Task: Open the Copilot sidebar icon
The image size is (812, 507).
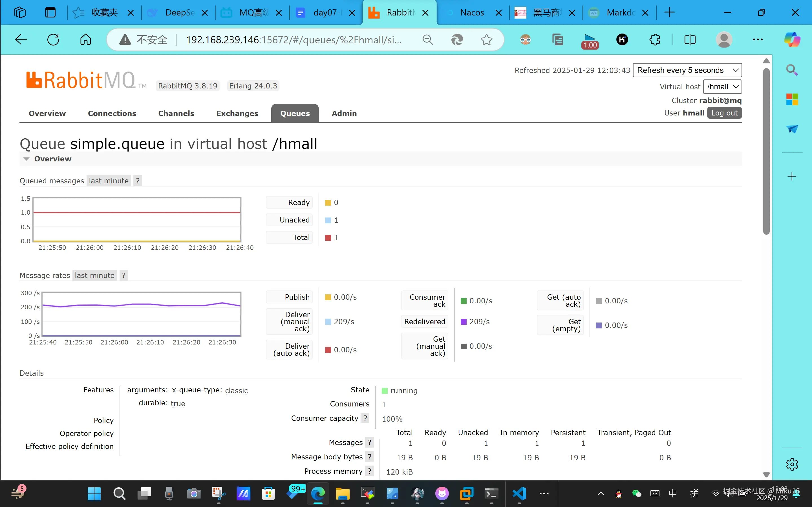Action: pos(792,39)
